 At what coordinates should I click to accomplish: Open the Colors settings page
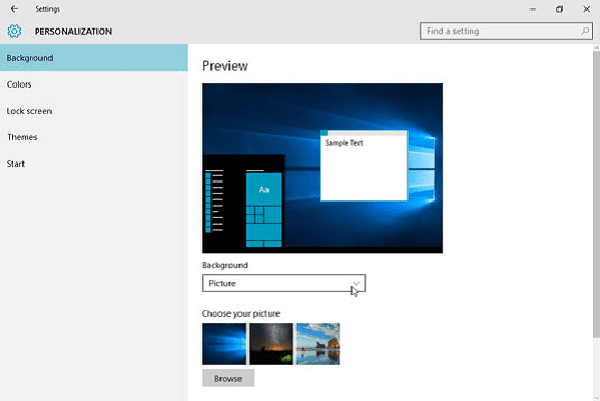(94, 84)
